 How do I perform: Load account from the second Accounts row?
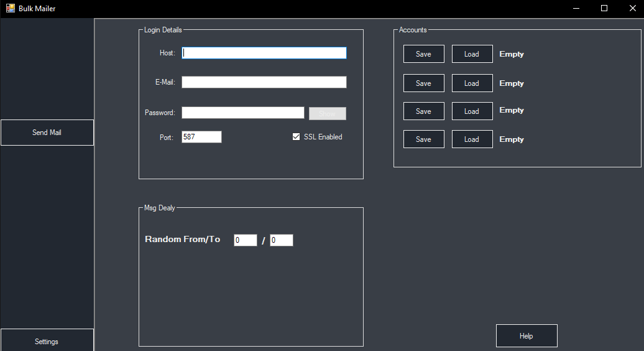[x=472, y=83]
